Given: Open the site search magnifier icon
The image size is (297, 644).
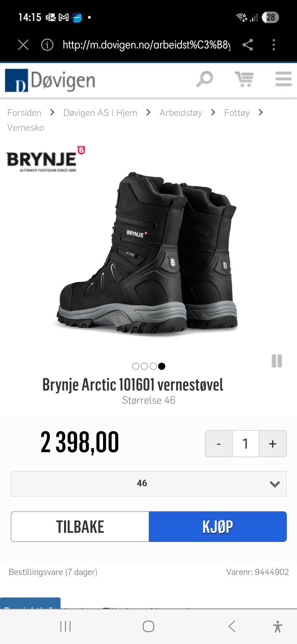Looking at the screenshot, I should (x=204, y=79).
